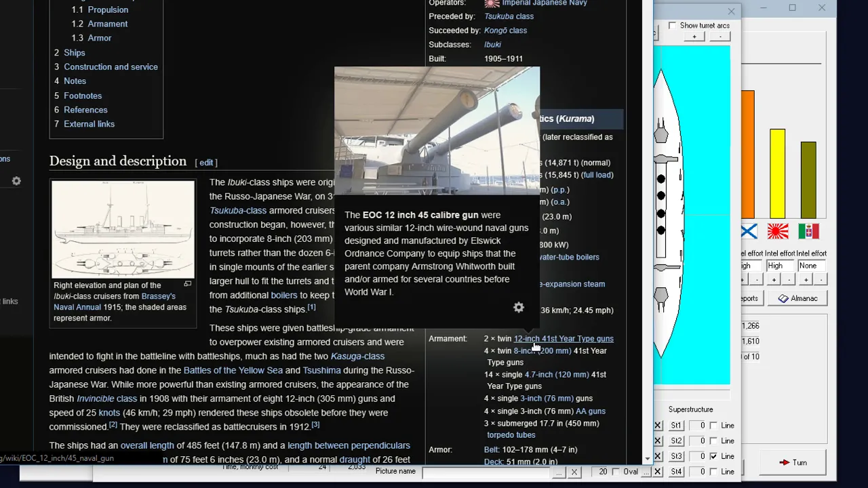Clear the Picture name field with its X button
Viewport: 868px width, 488px height.
[574, 472]
